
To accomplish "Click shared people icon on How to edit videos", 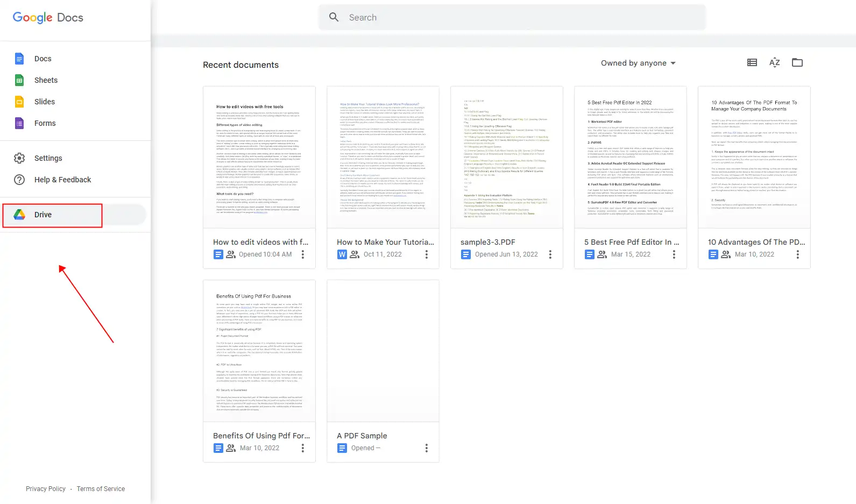I will coord(231,254).
